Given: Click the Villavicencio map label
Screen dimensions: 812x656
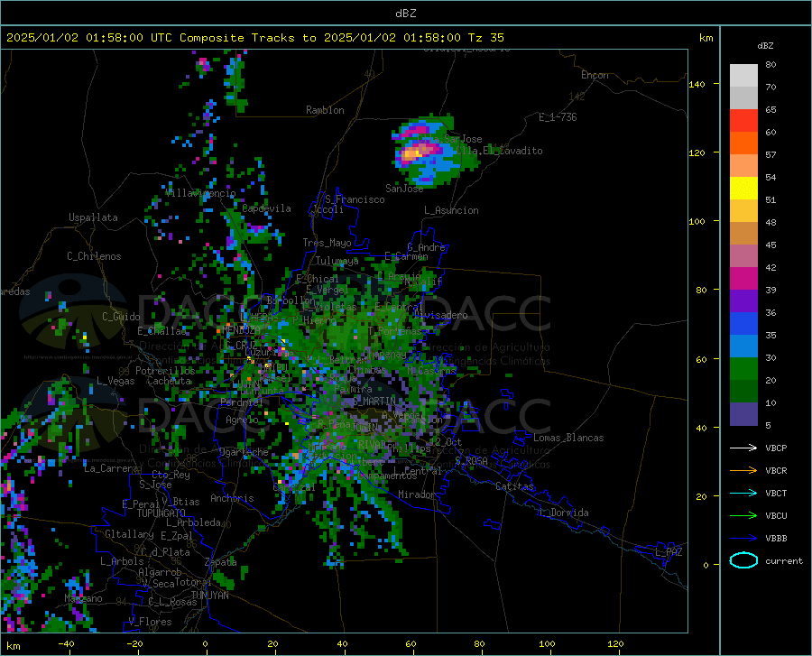Looking at the screenshot, I should pos(201,193).
